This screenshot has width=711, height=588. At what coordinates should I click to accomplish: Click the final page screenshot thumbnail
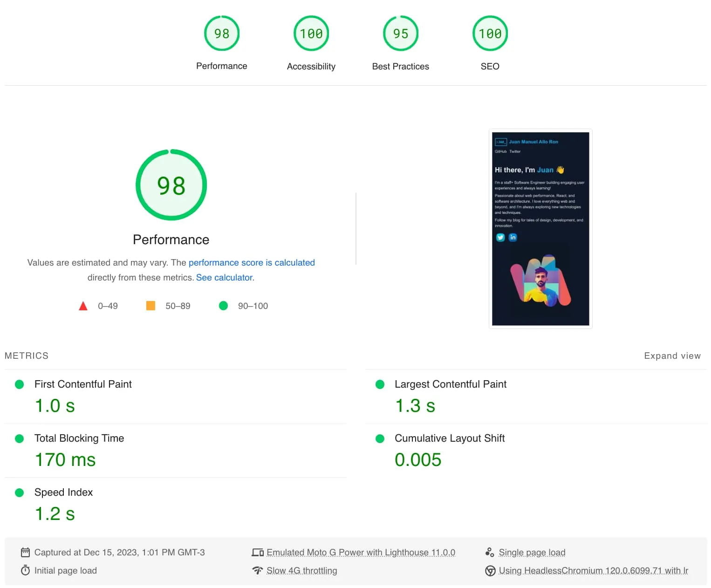(x=540, y=229)
